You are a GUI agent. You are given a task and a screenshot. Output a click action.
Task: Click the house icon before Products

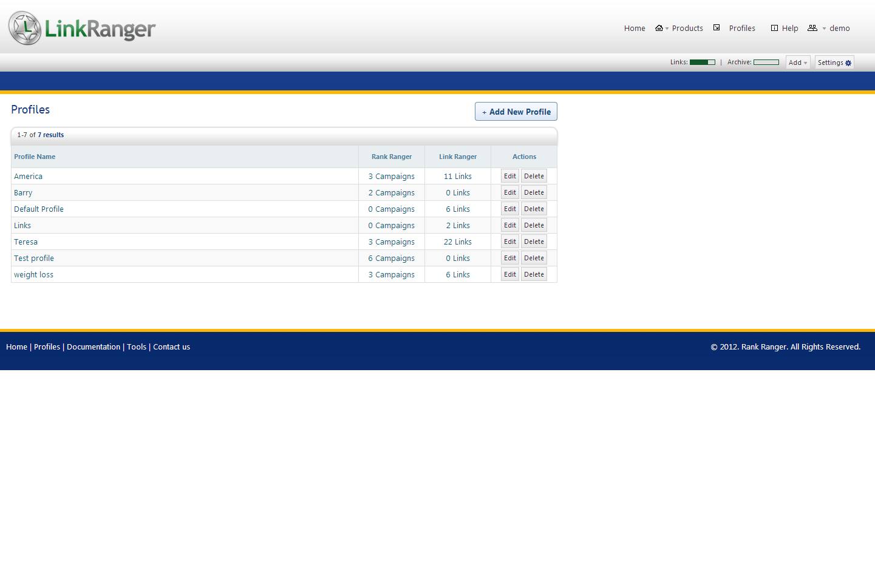click(x=659, y=28)
